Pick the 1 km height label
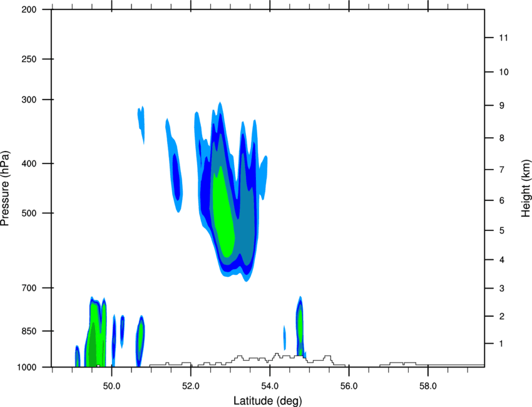This screenshot has height=407, width=532. tap(501, 344)
